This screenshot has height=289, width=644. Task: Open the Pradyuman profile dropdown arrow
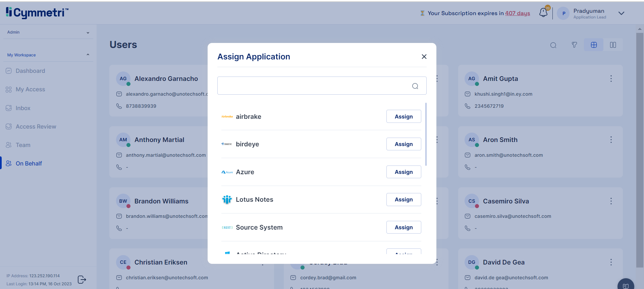click(621, 13)
